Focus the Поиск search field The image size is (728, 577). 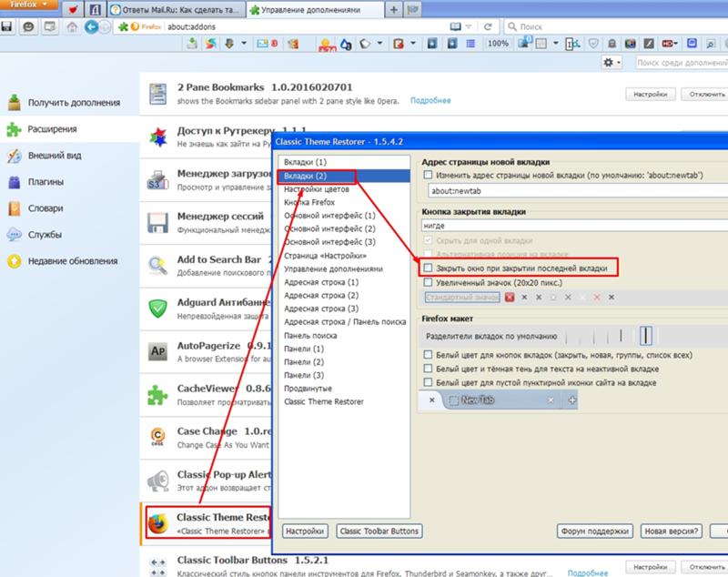(x=618, y=27)
